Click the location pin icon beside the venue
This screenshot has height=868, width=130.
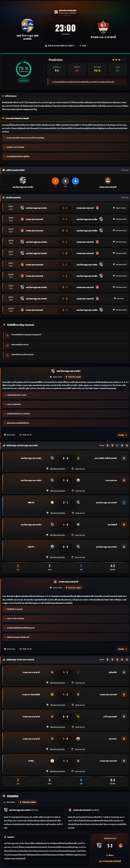(80, 45)
